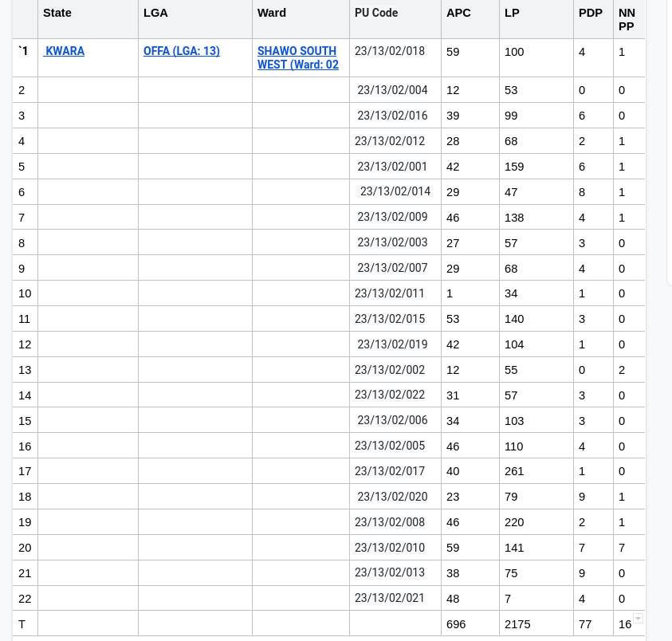
Task: Click PDP value 8 in row 6
Action: click(582, 192)
